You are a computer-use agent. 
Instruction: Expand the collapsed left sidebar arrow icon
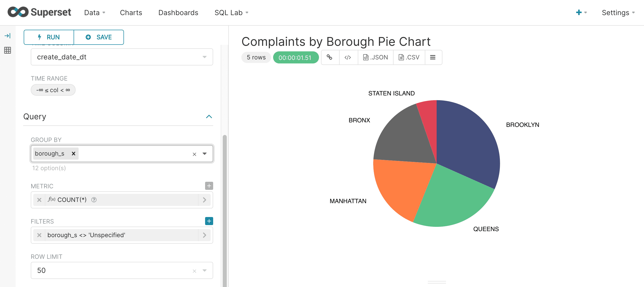(8, 36)
